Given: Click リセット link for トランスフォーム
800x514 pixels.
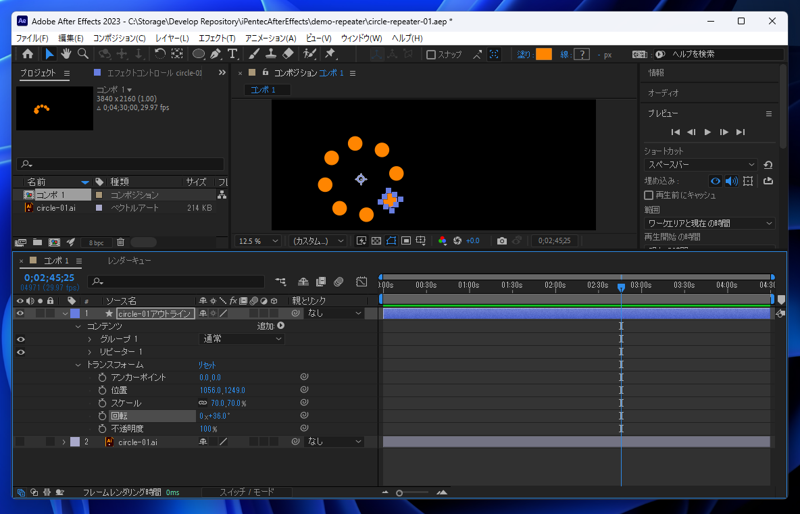Looking at the screenshot, I should [x=208, y=365].
